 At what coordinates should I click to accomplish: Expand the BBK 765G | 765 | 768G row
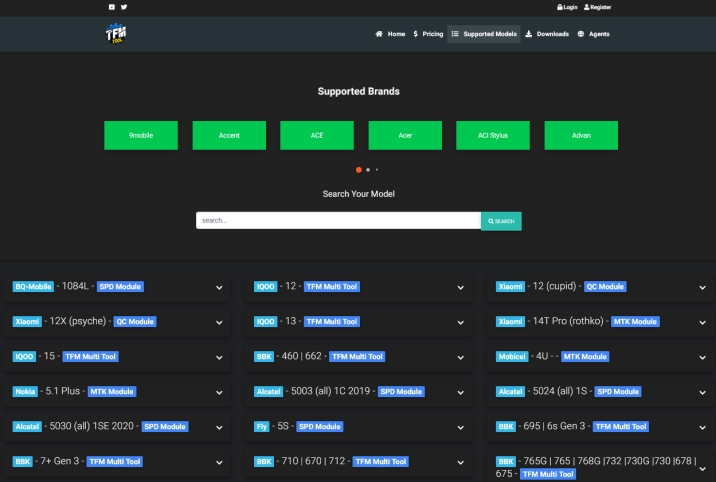click(600, 467)
